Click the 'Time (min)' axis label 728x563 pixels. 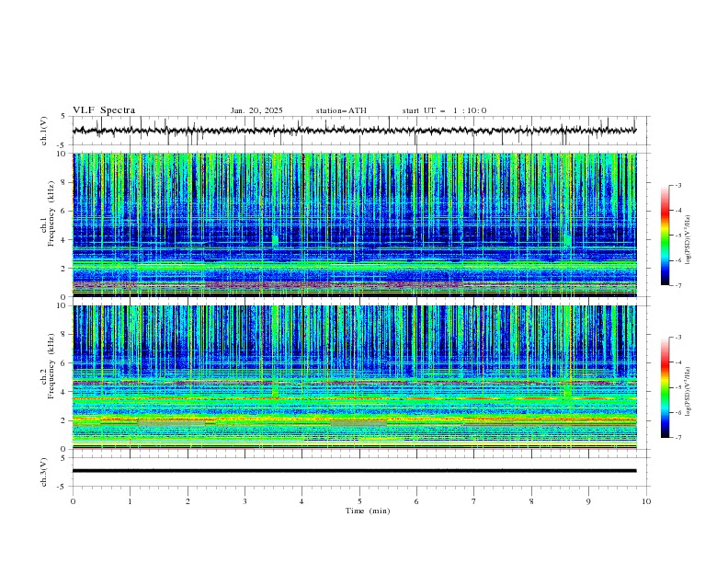(x=368, y=511)
